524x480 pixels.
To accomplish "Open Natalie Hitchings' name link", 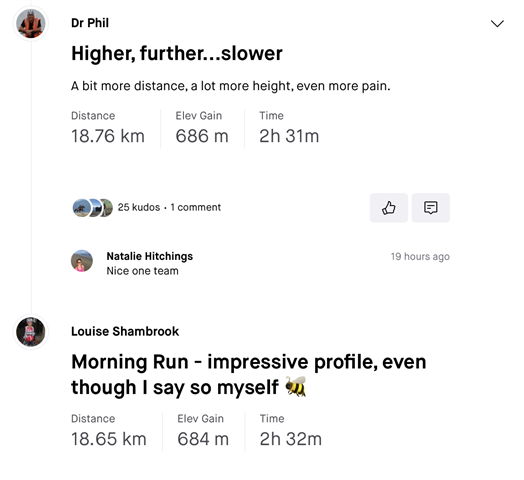I will coord(150,256).
